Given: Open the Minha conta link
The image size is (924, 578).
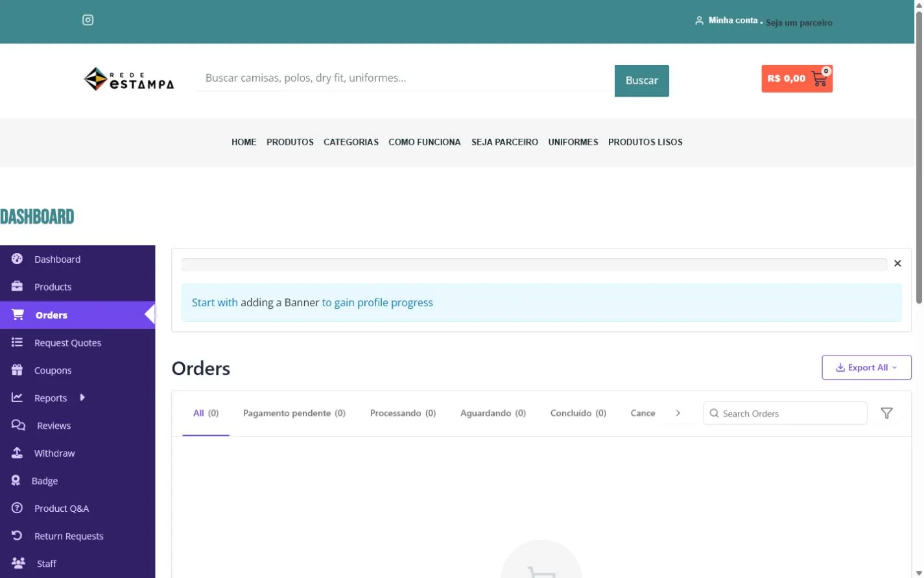Looking at the screenshot, I should pos(733,21).
